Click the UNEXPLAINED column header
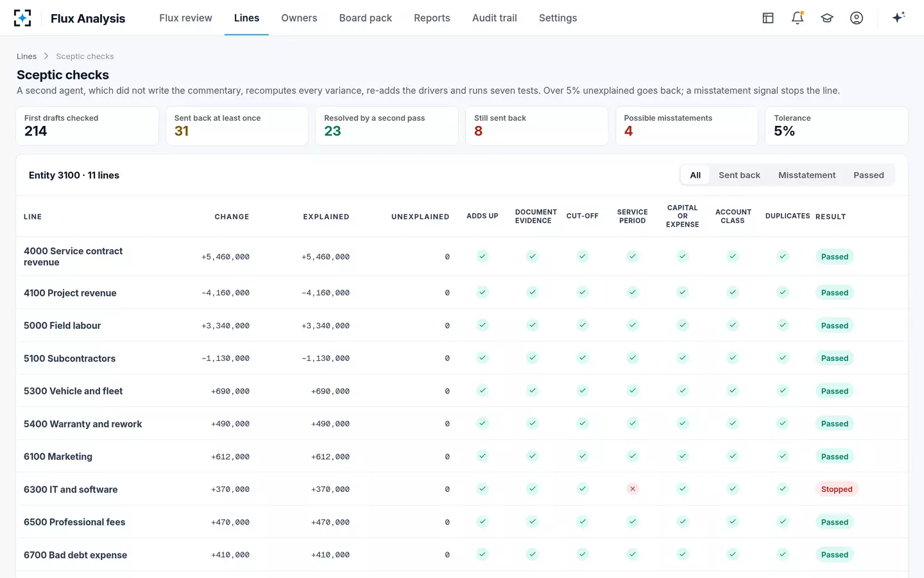Image resolution: width=924 pixels, height=578 pixels. tap(420, 217)
